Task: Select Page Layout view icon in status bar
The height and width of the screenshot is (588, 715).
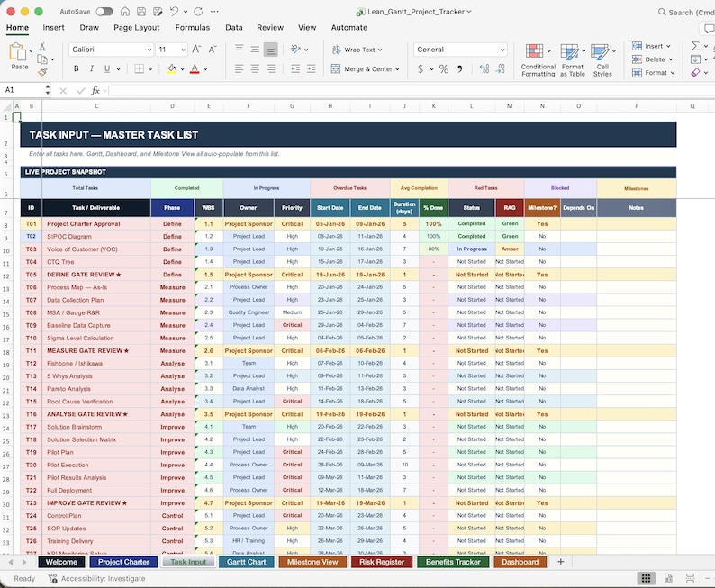Action: click(668, 578)
